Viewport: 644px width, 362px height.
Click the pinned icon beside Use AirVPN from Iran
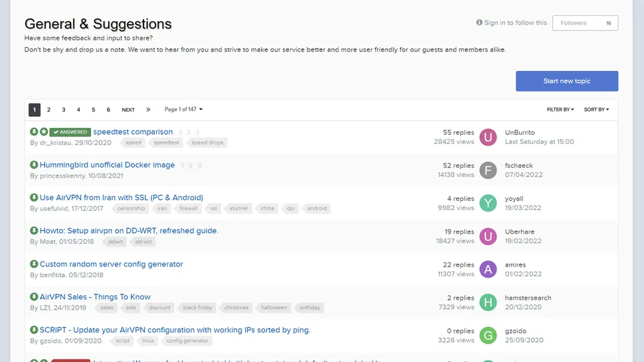pyautogui.click(x=34, y=197)
